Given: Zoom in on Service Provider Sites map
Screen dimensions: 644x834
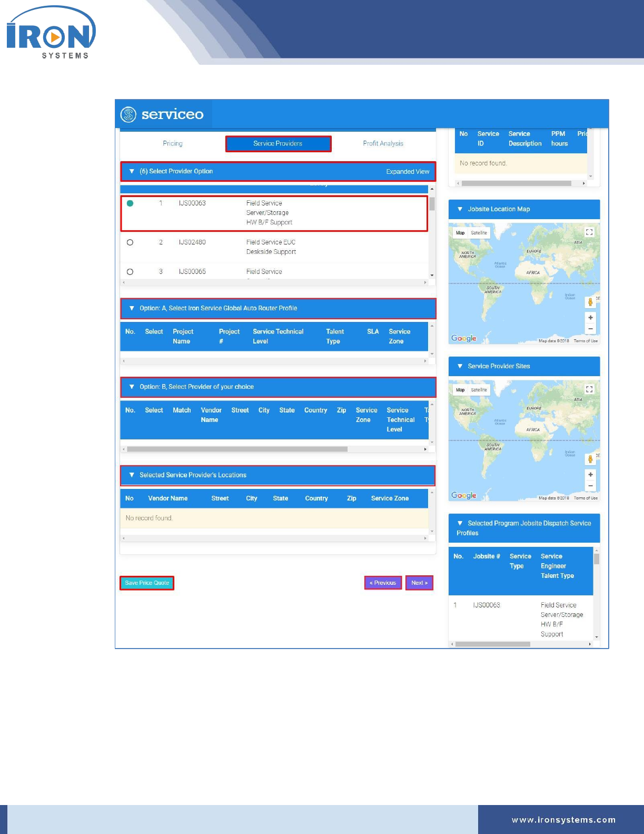Looking at the screenshot, I should (590, 475).
